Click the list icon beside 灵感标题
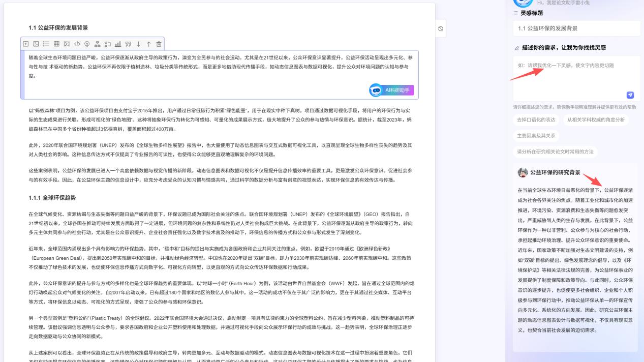Image resolution: width=644 pixels, height=362 pixels. click(x=515, y=13)
